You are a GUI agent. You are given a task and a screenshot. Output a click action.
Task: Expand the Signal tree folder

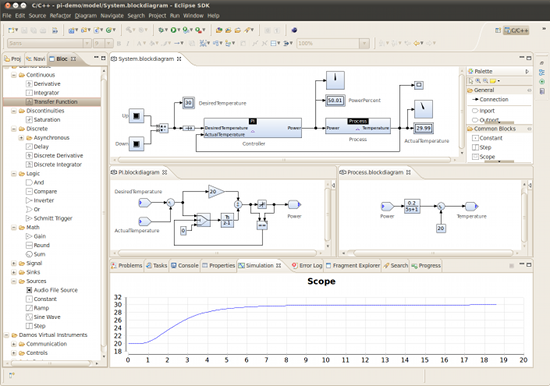14,263
